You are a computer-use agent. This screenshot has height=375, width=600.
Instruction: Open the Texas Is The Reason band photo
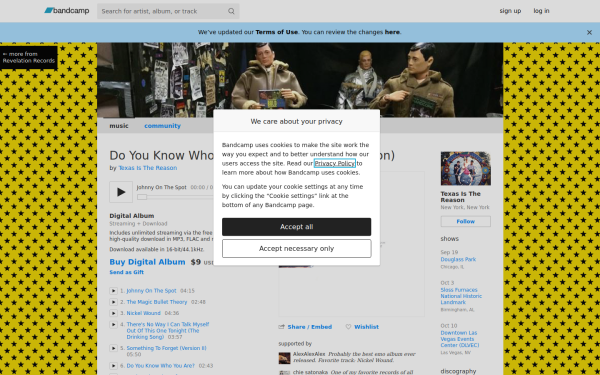point(465,168)
